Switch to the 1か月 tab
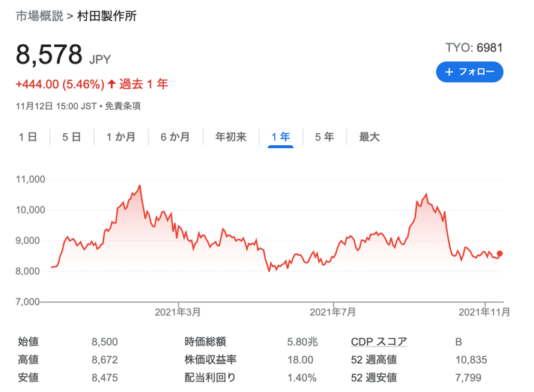Image resolution: width=534 pixels, height=392 pixels. (121, 137)
